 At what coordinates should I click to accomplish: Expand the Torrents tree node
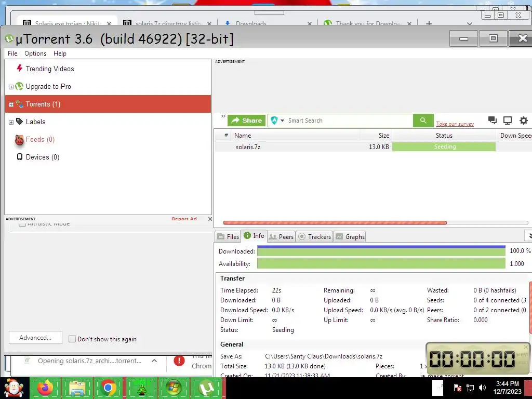[x=11, y=104]
